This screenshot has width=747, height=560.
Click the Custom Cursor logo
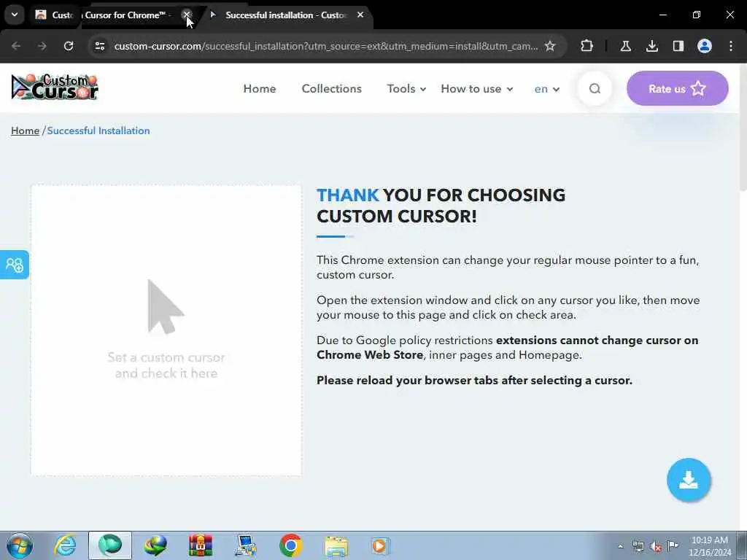pos(55,87)
